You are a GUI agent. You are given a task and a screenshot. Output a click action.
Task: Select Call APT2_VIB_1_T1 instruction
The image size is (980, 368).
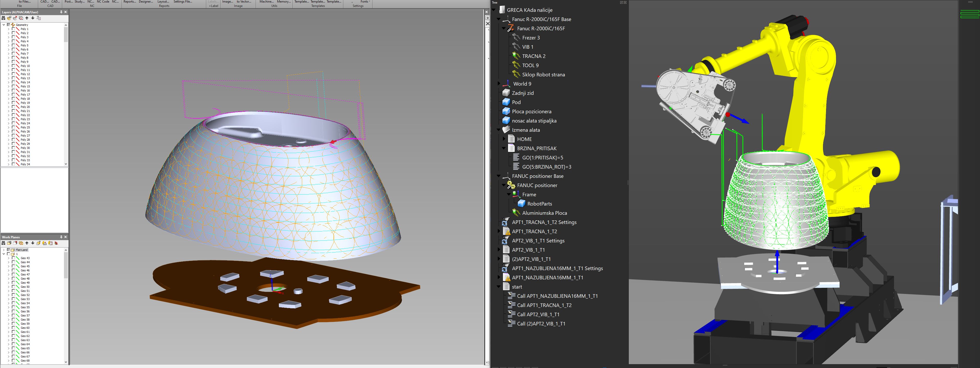tap(538, 314)
